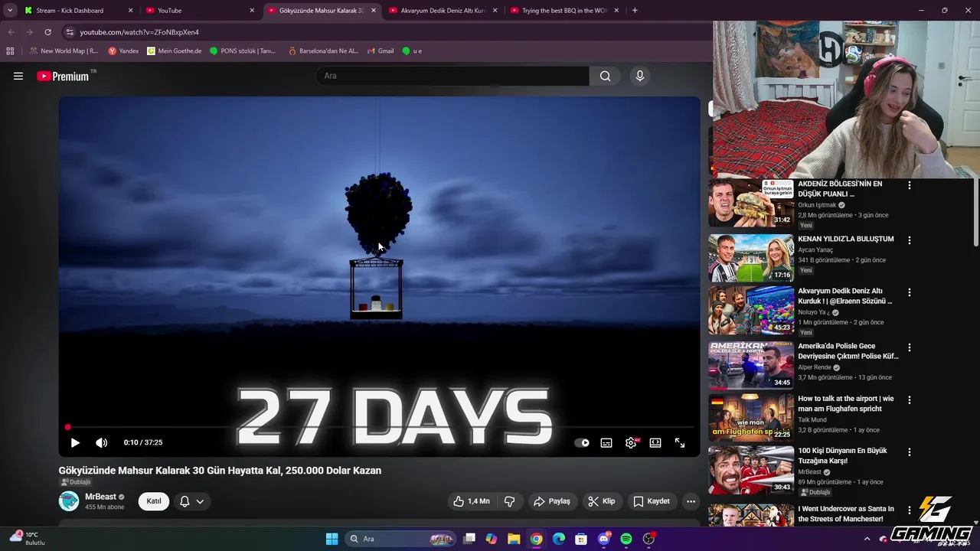This screenshot has height=551, width=980.
Task: Open MrBeast channel avatar
Action: pyautogui.click(x=69, y=501)
